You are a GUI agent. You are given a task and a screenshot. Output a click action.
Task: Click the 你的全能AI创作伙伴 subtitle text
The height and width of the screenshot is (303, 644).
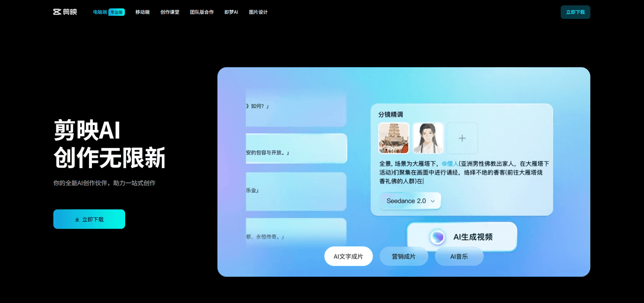click(x=105, y=183)
